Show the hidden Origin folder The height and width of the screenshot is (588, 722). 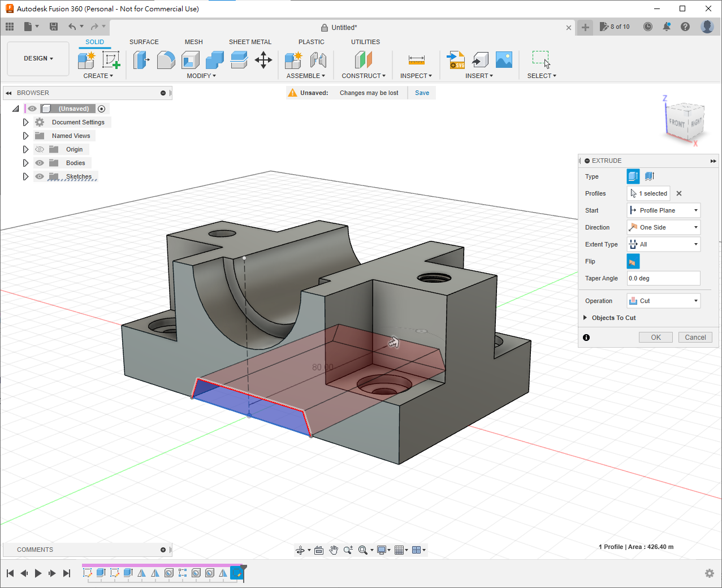coord(40,149)
